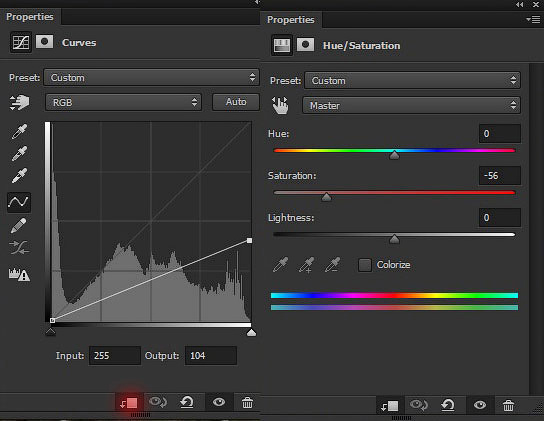Click the Saturation slider handle
The width and height of the screenshot is (544, 421).
coord(326,197)
